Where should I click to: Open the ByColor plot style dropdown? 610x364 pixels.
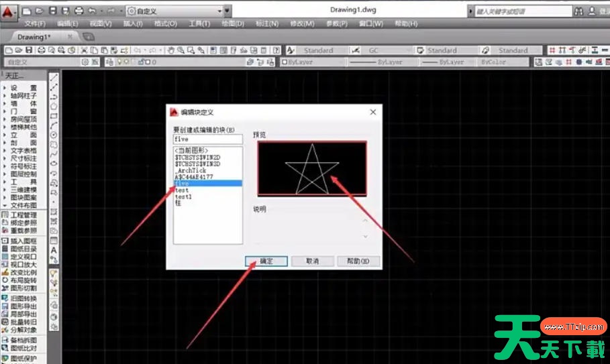(x=502, y=62)
